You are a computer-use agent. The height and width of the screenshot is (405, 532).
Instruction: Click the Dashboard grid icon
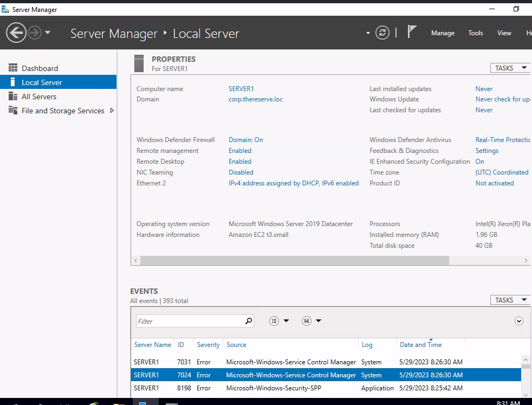[x=13, y=68]
